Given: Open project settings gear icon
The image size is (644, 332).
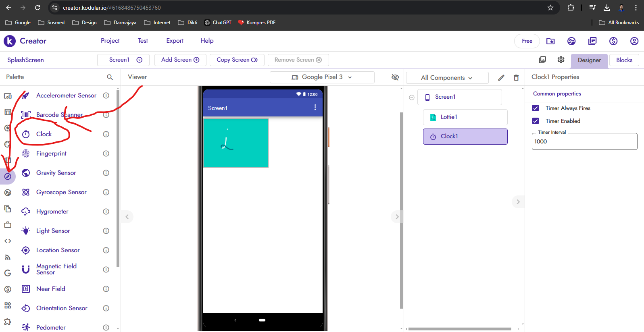Looking at the screenshot, I should [x=561, y=60].
